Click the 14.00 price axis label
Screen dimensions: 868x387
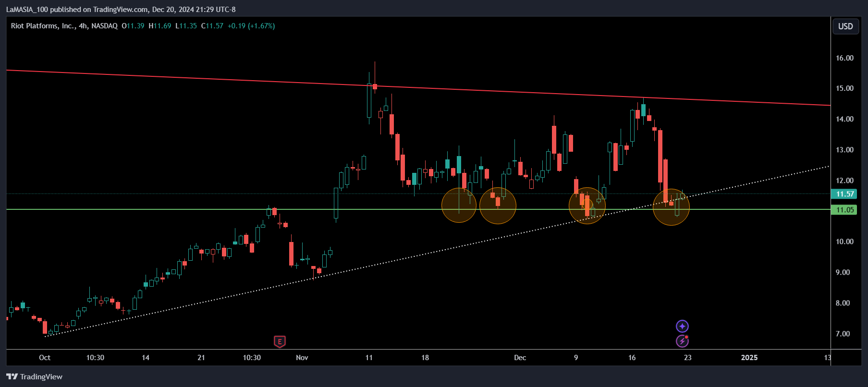click(x=844, y=119)
